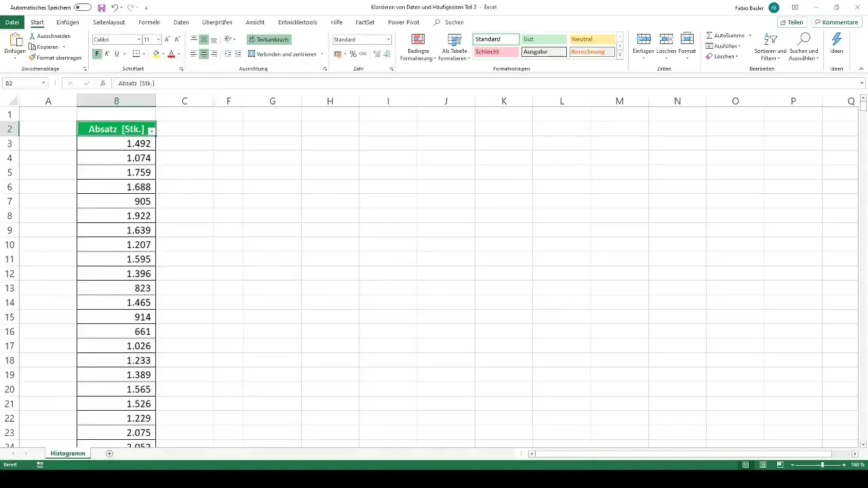Toggle vertical middle alignment
868x488 pixels.
click(204, 39)
